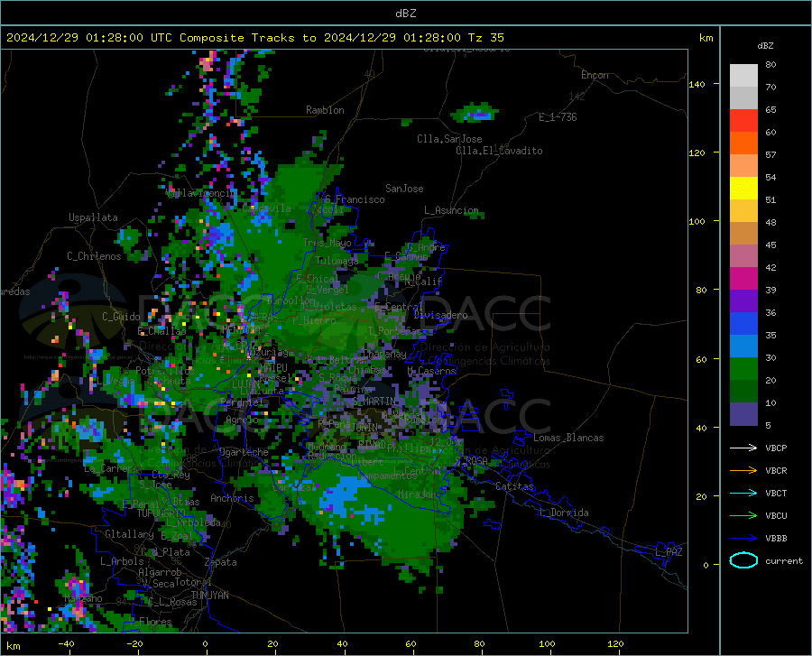Click the Lomas_Blancas place label
Screen dimensions: 812x656
568,438
